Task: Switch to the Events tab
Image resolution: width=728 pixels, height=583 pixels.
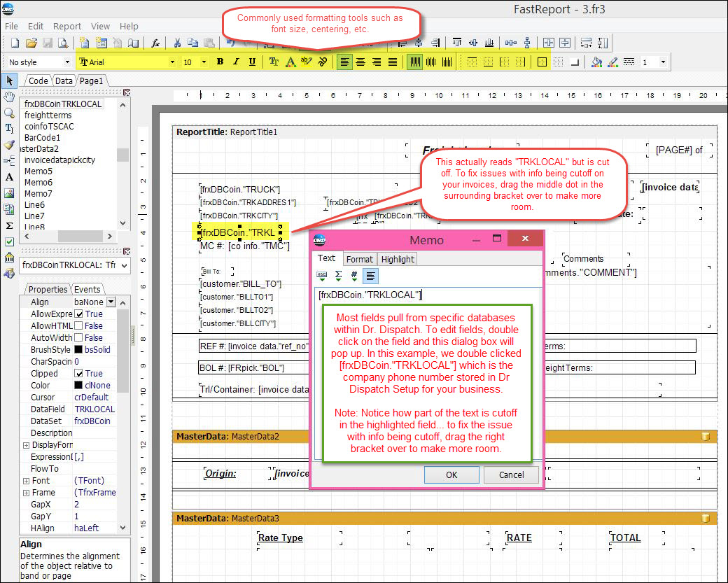Action: click(x=87, y=289)
